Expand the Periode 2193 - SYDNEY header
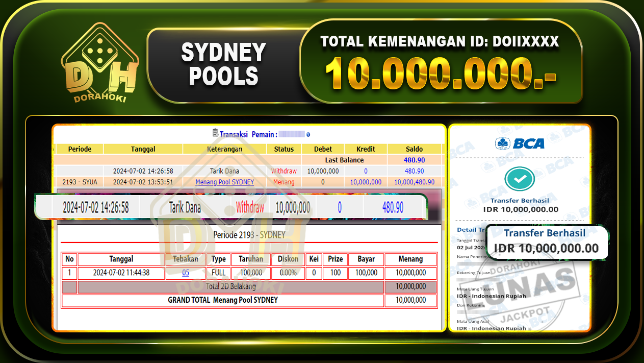The width and height of the screenshot is (644, 363). [248, 234]
